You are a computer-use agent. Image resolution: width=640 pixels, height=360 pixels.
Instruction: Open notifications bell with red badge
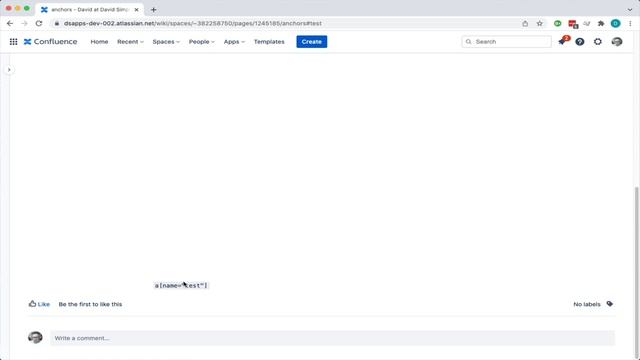point(562,41)
